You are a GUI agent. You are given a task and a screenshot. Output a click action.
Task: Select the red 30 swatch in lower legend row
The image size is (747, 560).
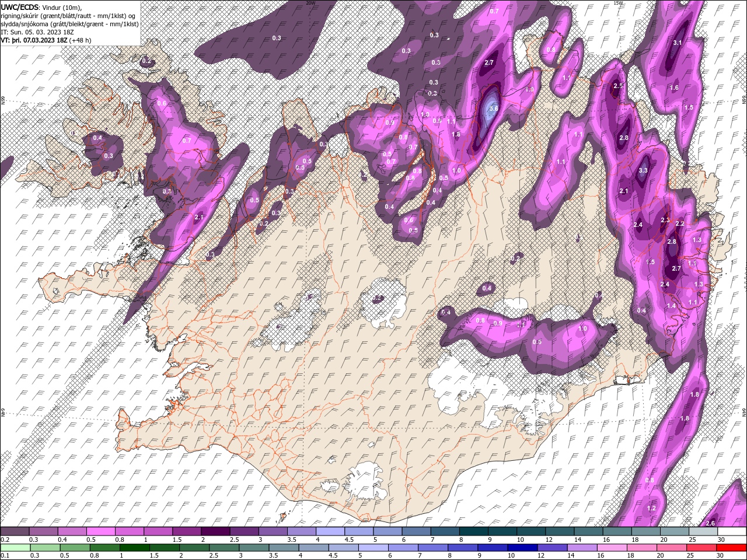tap(731, 548)
